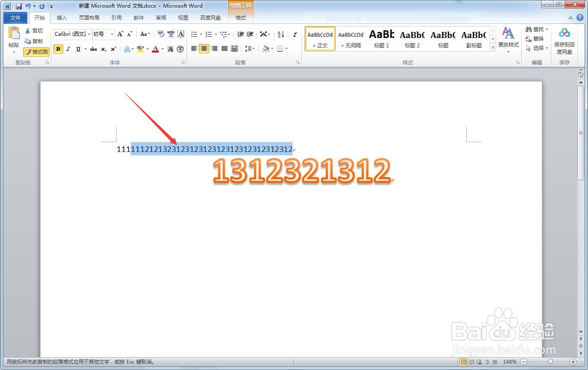The width and height of the screenshot is (588, 370).
Task: Apply subscript formatting
Action: point(104,49)
